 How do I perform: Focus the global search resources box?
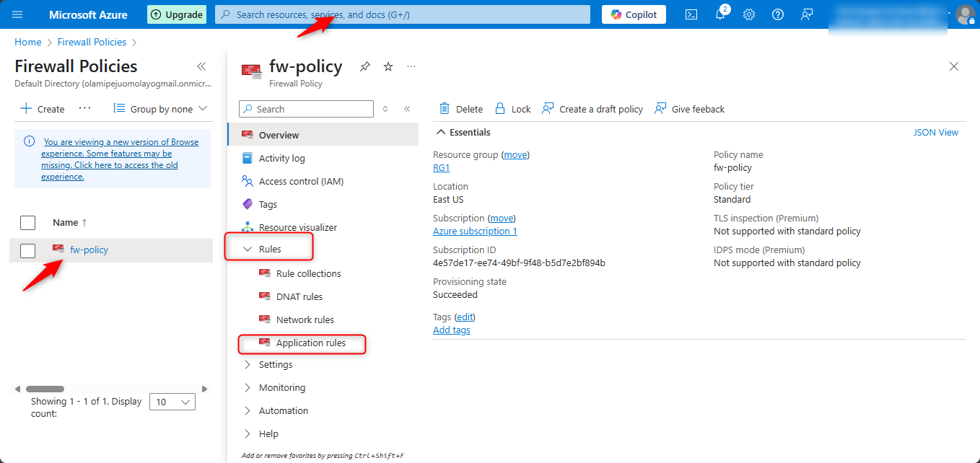click(403, 14)
